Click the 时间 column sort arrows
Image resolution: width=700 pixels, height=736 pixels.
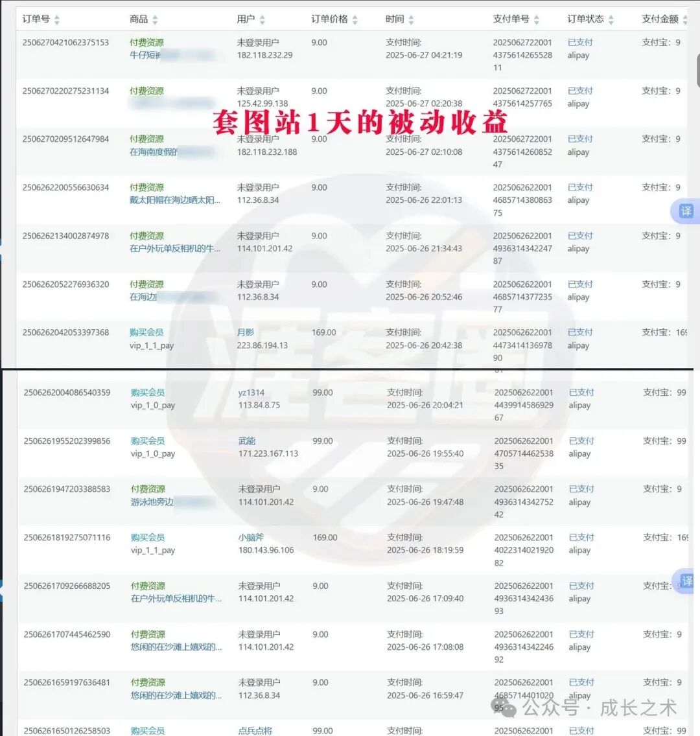pyautogui.click(x=411, y=20)
